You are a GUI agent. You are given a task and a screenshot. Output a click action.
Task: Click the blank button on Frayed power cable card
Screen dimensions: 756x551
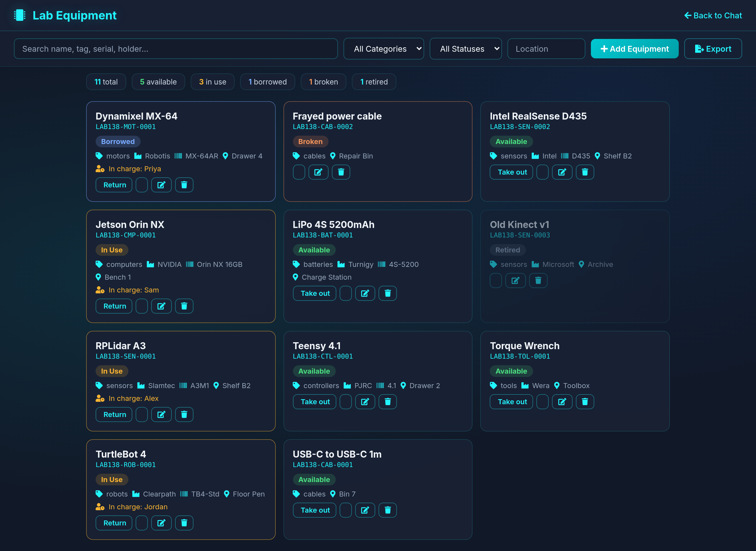(x=299, y=172)
